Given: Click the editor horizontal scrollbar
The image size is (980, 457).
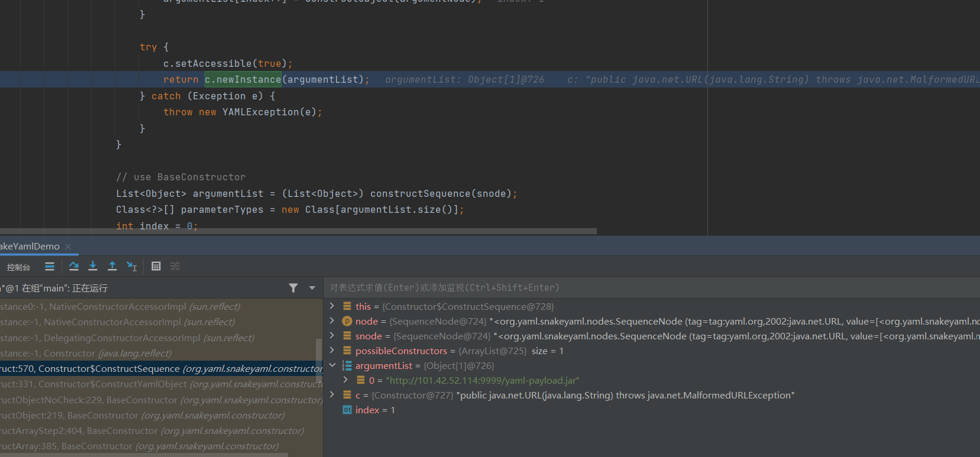Looking at the screenshot, I should click(x=298, y=231).
